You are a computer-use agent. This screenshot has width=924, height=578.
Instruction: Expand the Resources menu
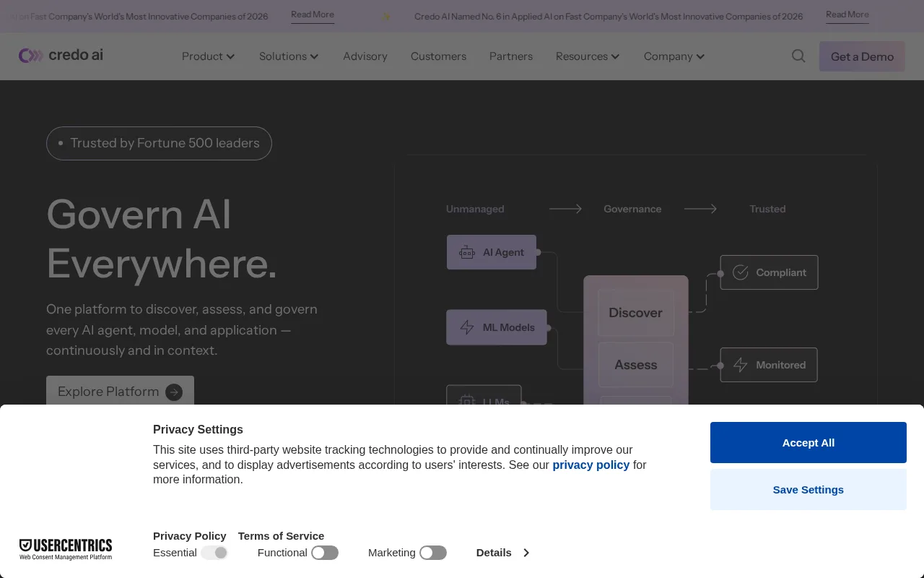588,56
